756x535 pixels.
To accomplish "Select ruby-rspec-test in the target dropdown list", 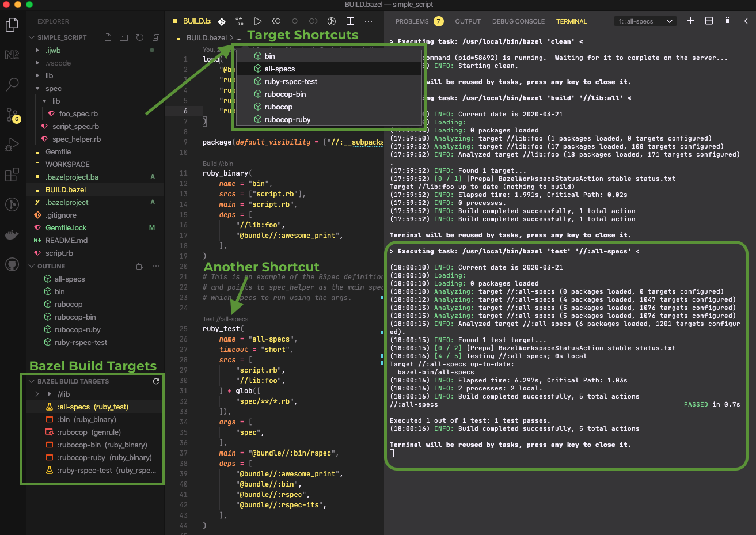I will coord(290,82).
